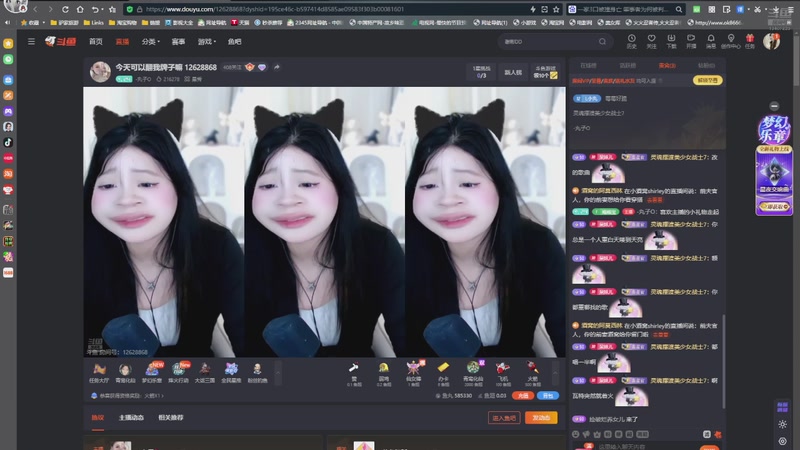Bookmark page with address bar star
800x450 pixels.
pos(556,9)
